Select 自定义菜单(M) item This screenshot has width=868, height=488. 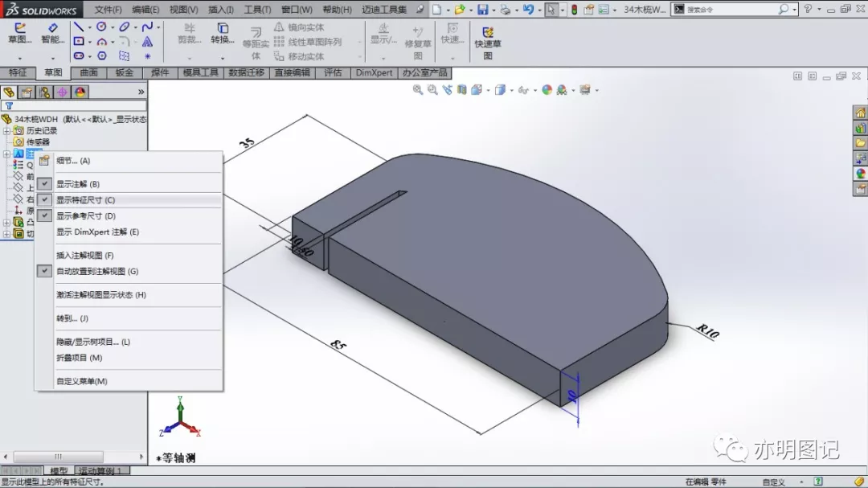tap(81, 381)
